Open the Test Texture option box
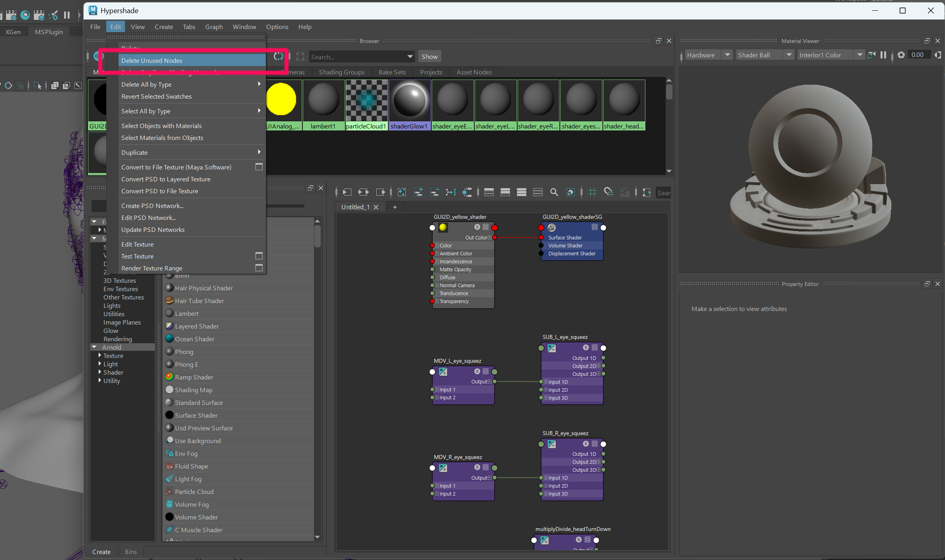Image resolution: width=945 pixels, height=560 pixels. tap(259, 256)
